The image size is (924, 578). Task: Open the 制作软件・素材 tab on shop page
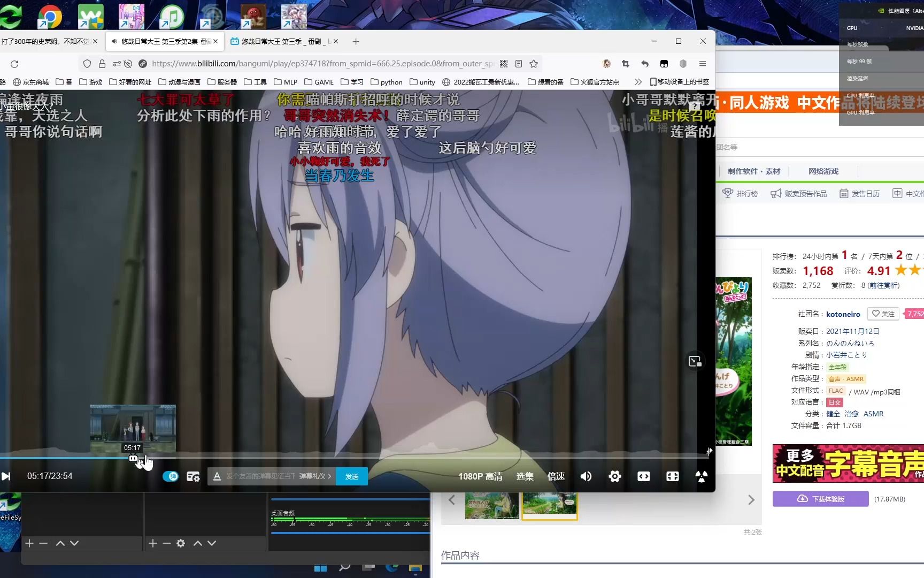[x=754, y=171]
